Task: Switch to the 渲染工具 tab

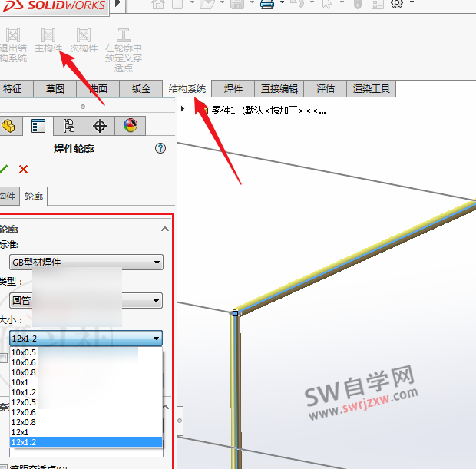Action: (371, 88)
